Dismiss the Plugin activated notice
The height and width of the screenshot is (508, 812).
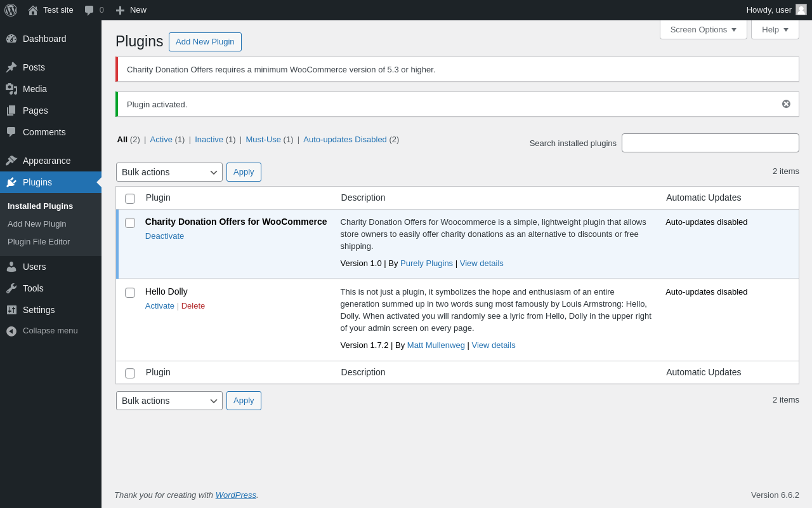(786, 104)
